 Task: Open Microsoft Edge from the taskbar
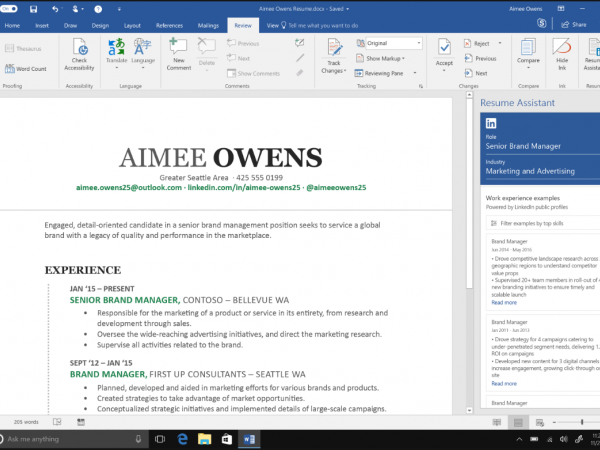183,439
